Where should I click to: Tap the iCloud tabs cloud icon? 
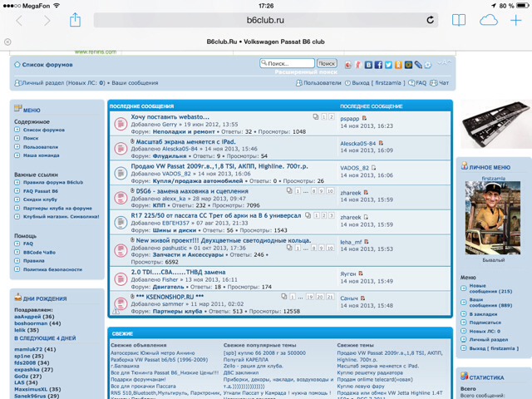[x=489, y=20]
